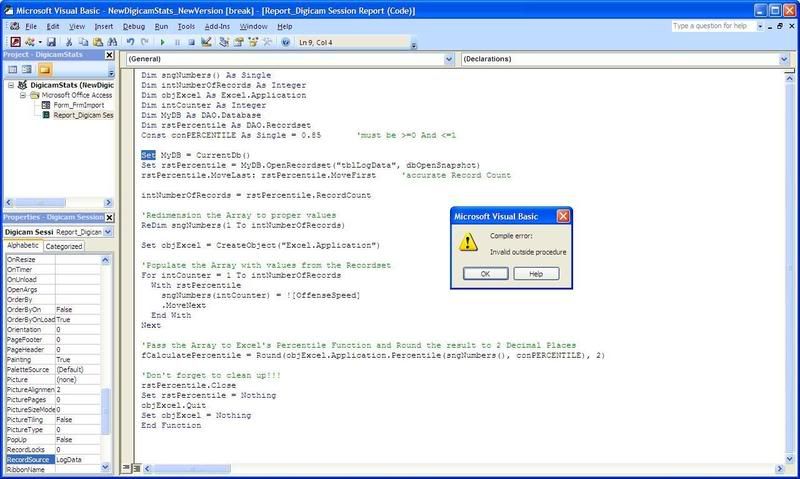Viewport: 800px width, 479px height.
Task: Open the Help menu
Action: (x=285, y=27)
